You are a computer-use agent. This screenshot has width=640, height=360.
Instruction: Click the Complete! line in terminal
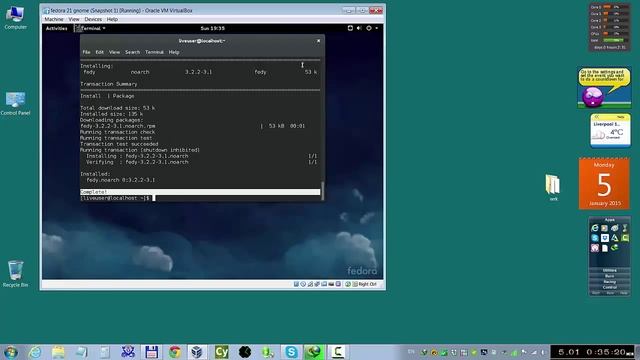200,192
